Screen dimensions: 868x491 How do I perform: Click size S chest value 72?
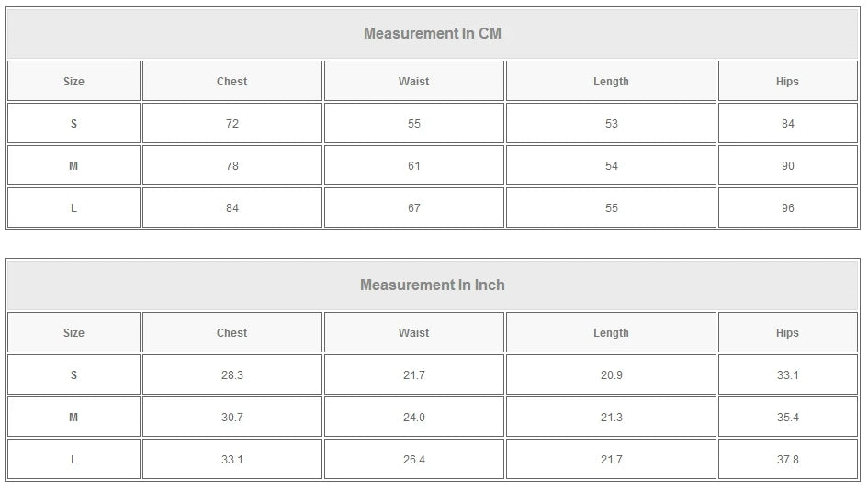click(232, 124)
